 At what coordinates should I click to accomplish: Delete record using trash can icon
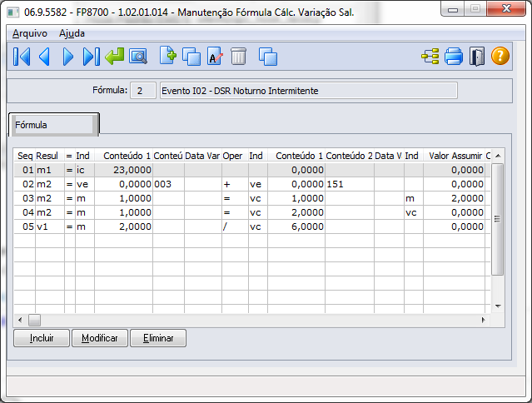coord(238,57)
